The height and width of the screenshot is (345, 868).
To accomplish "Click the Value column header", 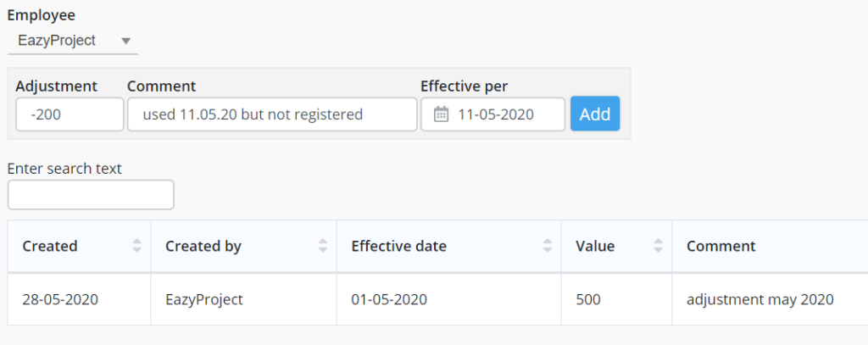I will coord(617,247).
